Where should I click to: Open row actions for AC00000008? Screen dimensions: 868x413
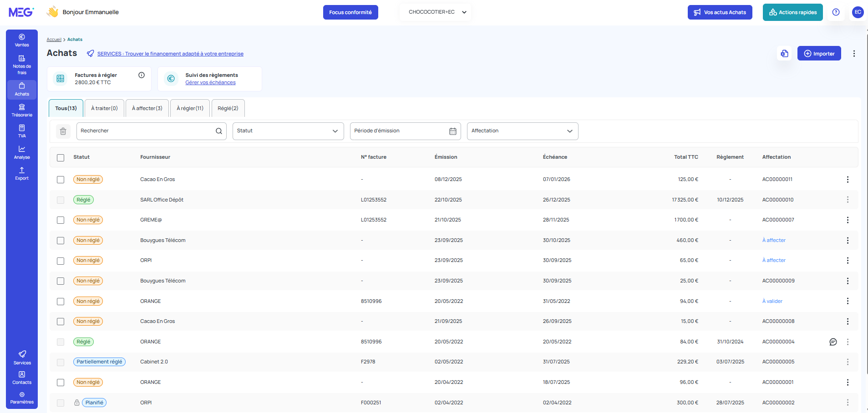pyautogui.click(x=848, y=322)
